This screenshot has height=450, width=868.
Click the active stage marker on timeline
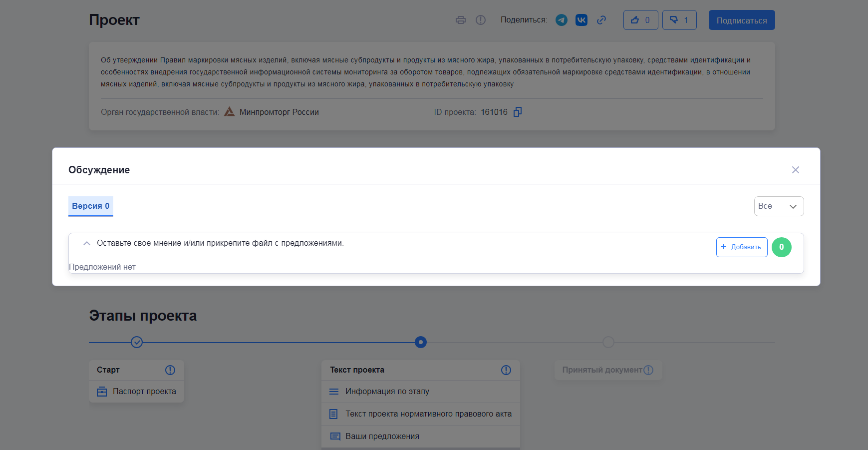click(x=421, y=342)
